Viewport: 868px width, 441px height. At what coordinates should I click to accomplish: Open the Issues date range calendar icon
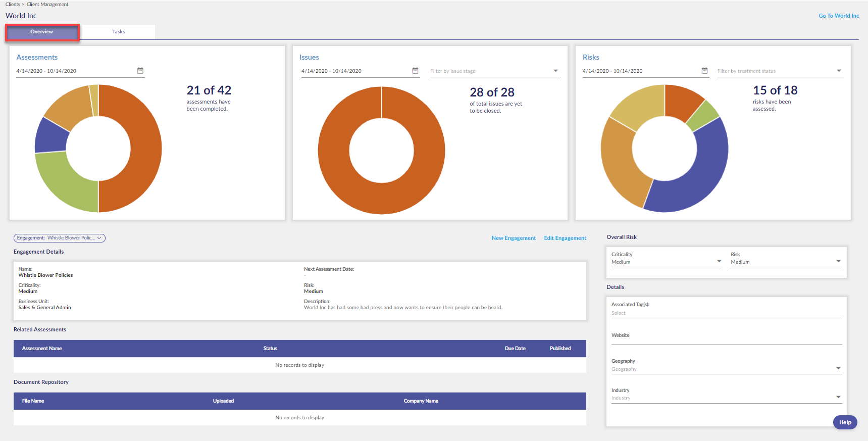(x=415, y=71)
